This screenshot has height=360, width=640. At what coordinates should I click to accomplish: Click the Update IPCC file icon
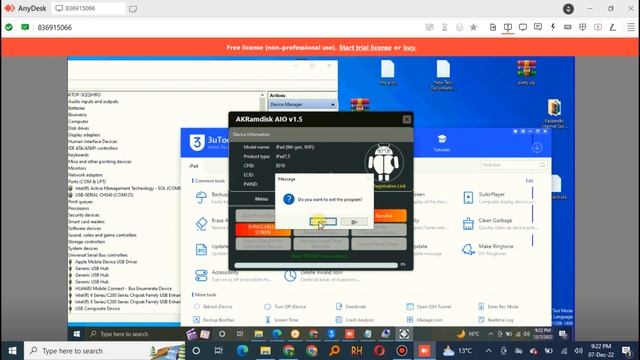point(201,249)
